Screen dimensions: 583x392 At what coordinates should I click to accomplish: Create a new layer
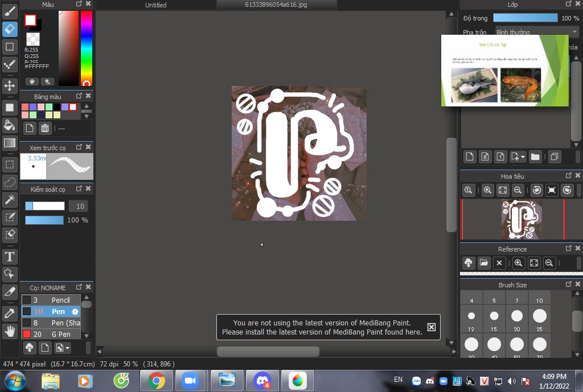click(x=470, y=157)
